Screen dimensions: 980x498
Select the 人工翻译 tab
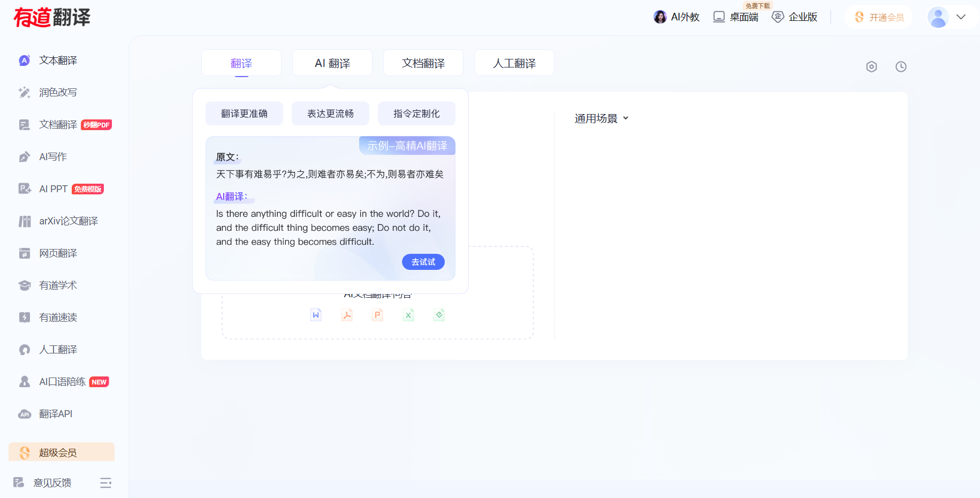pyautogui.click(x=514, y=63)
